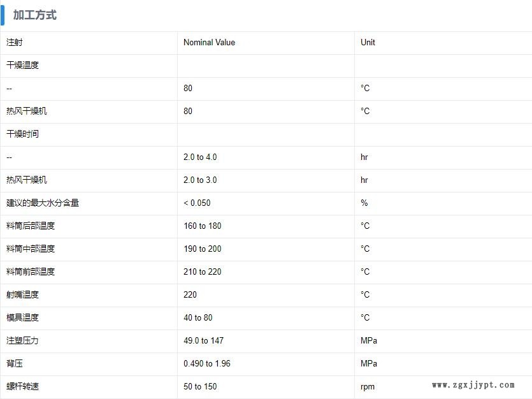
Task: Click the 背压 row label
Action: click(x=15, y=364)
